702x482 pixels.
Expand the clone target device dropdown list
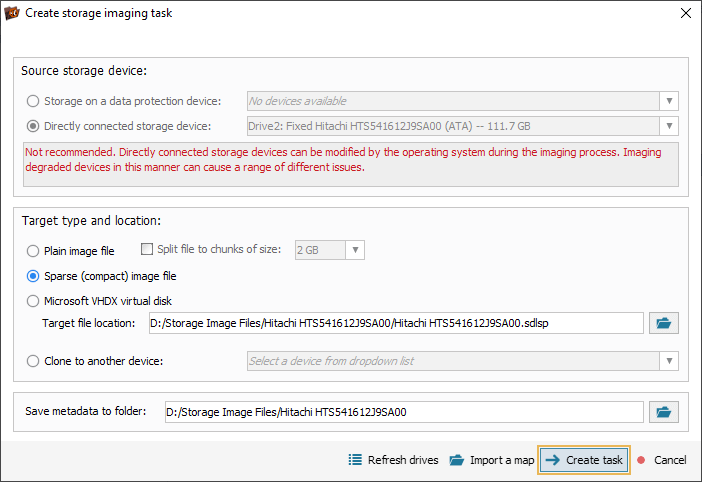coord(669,361)
